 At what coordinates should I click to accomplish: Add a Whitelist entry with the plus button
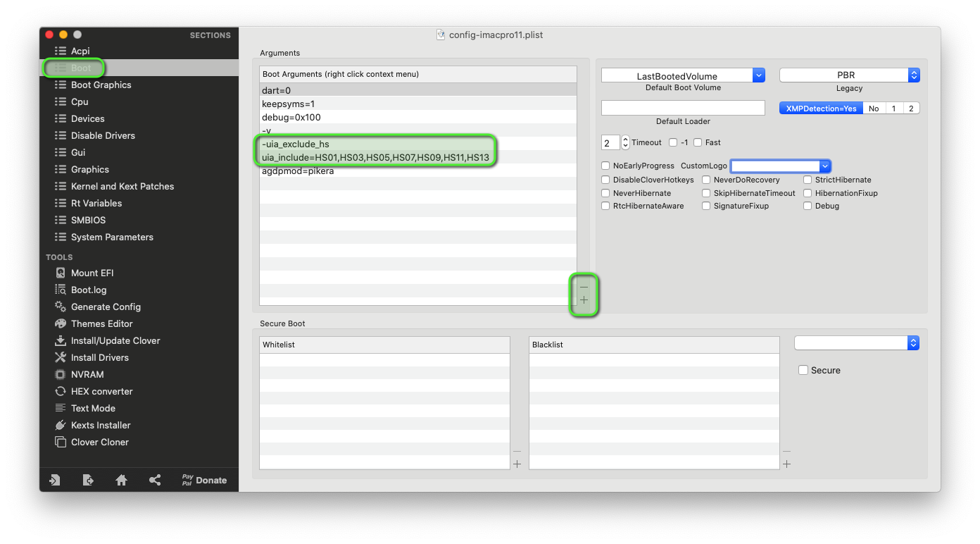click(517, 464)
